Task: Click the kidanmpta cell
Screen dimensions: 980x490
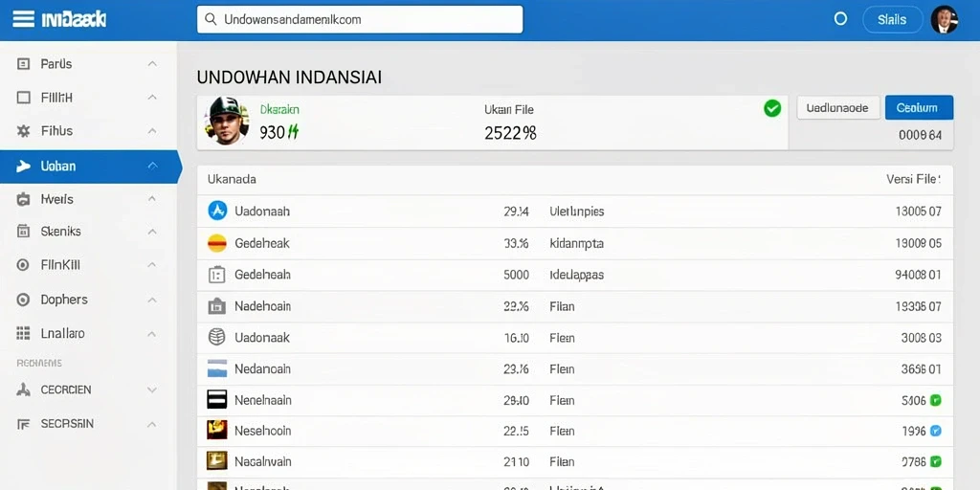Action: point(576,243)
